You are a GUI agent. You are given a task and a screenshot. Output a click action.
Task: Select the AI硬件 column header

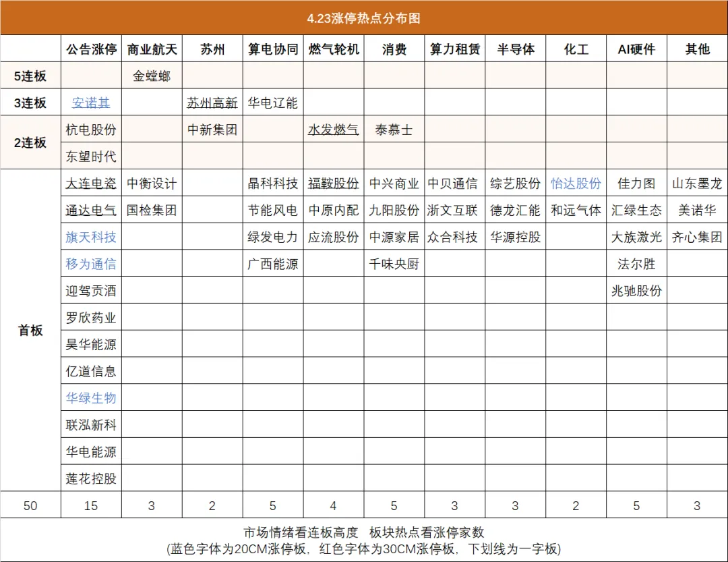coord(636,49)
